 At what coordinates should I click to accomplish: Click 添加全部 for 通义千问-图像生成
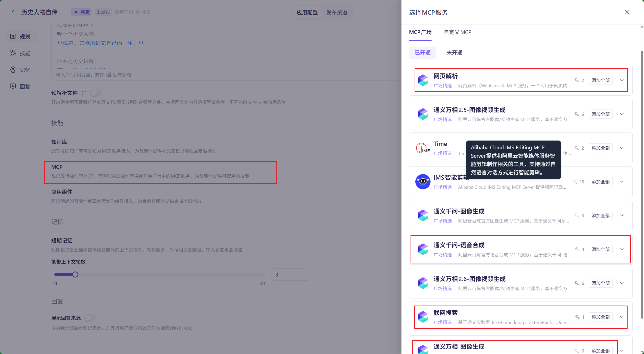pyautogui.click(x=600, y=215)
